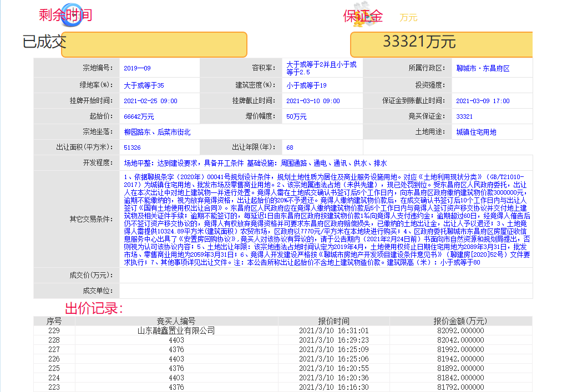Image resolution: width=562 pixels, height=392 pixels.
Task: Click the 报价时间 column header
Action: click(x=333, y=321)
